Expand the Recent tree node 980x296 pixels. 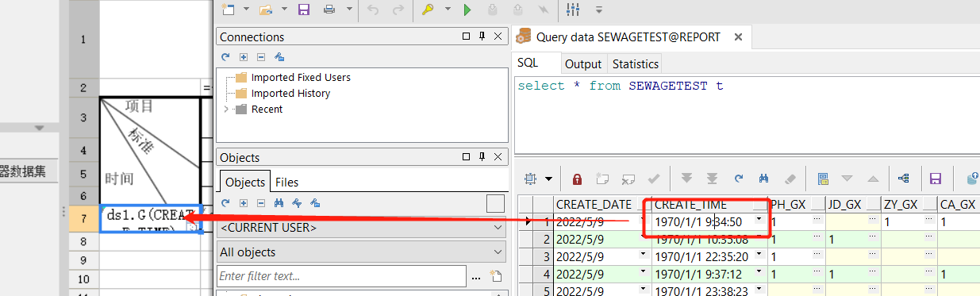coord(225,109)
